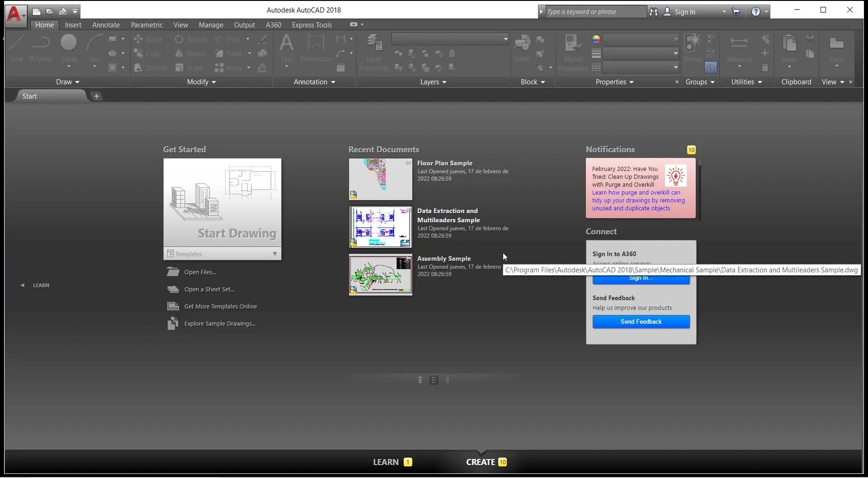Open Floor Plan Sample thumbnail

[x=381, y=179]
